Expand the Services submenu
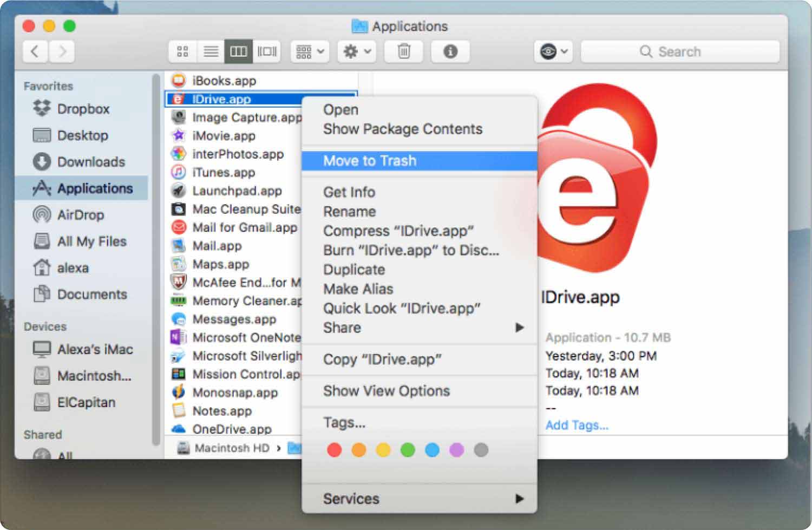Image resolution: width=812 pixels, height=530 pixels. click(420, 499)
